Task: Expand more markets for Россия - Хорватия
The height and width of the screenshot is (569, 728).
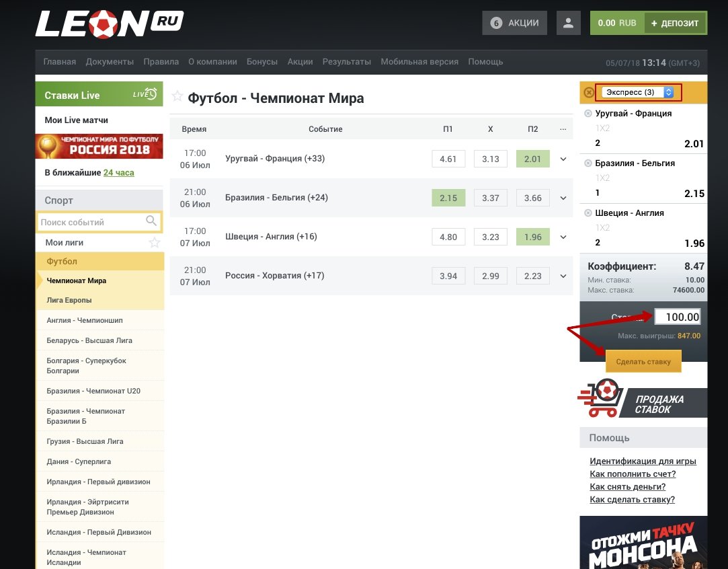Action: point(563,276)
